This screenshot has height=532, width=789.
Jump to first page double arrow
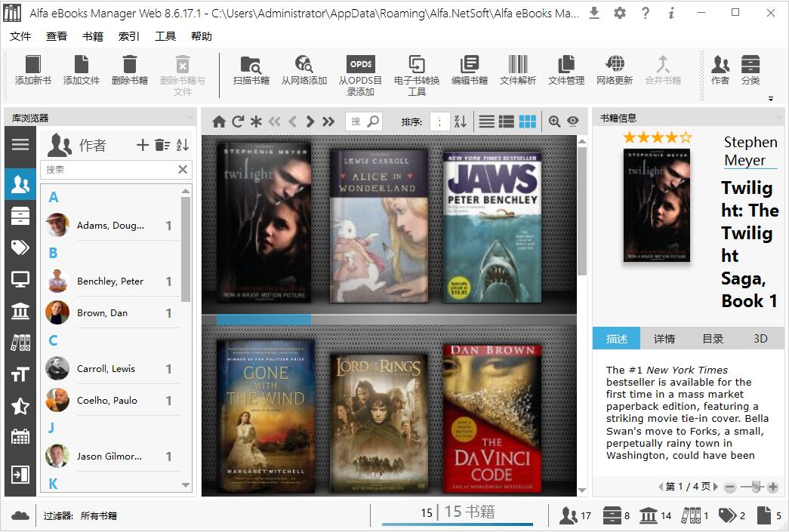(x=274, y=121)
